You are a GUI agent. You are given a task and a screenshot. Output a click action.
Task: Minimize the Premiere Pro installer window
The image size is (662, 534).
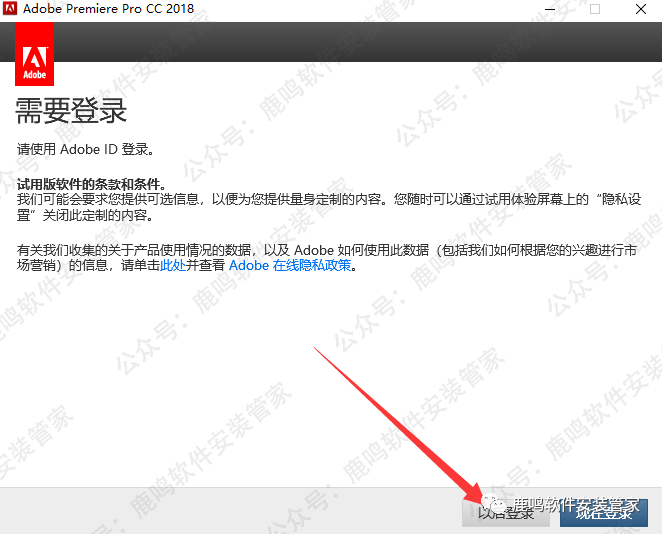pos(550,9)
